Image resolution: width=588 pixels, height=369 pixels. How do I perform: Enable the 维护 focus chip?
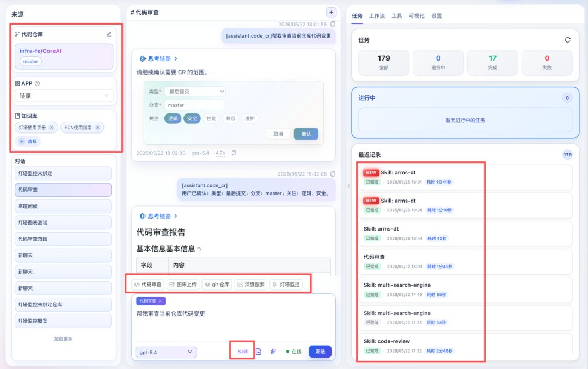point(250,119)
